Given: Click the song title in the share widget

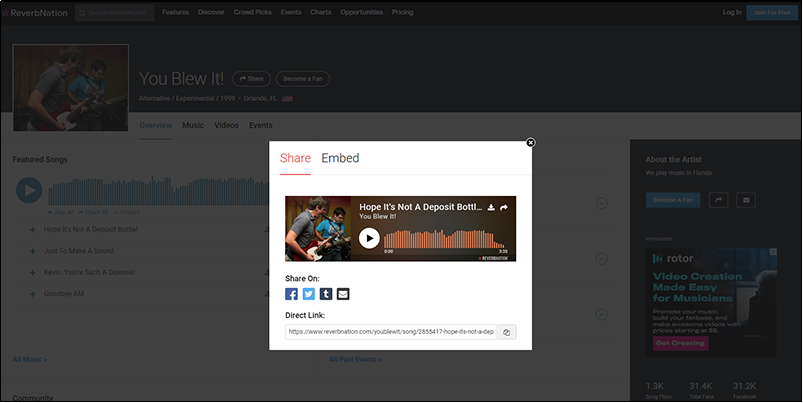Looking at the screenshot, I should (420, 207).
